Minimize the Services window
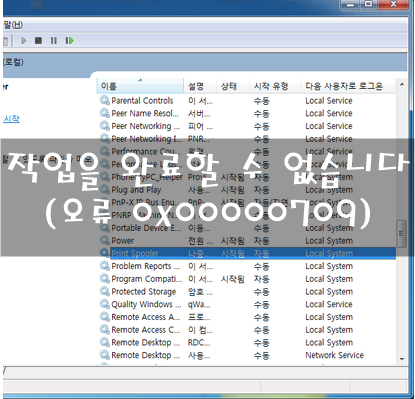 350,4
